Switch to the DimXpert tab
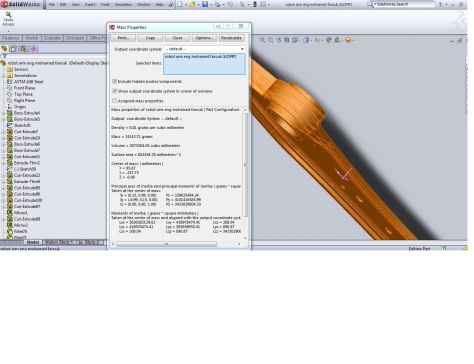This screenshot has height=364, width=474. tap(75, 38)
